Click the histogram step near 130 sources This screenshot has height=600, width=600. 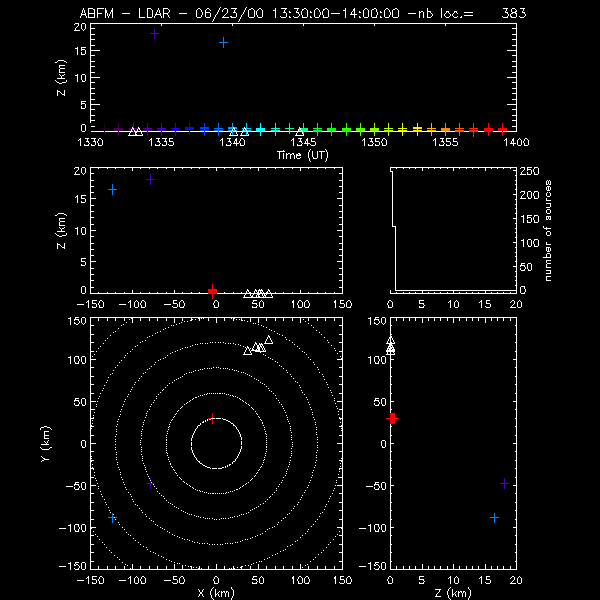(x=394, y=227)
